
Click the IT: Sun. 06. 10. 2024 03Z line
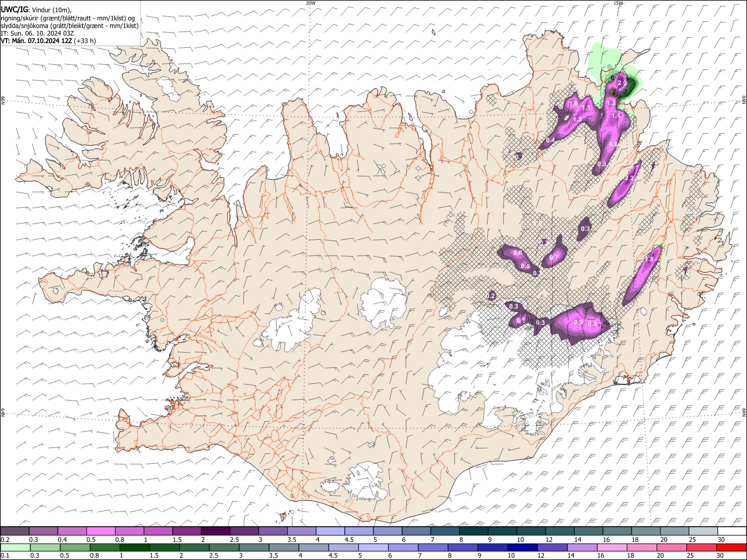pos(37,33)
